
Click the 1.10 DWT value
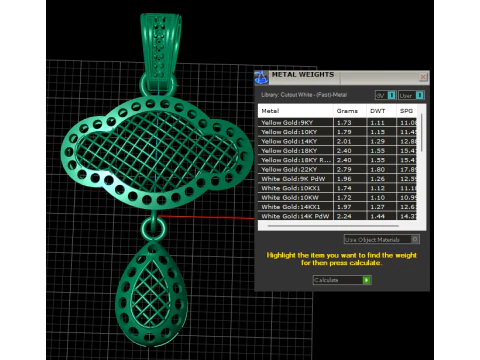377,197
